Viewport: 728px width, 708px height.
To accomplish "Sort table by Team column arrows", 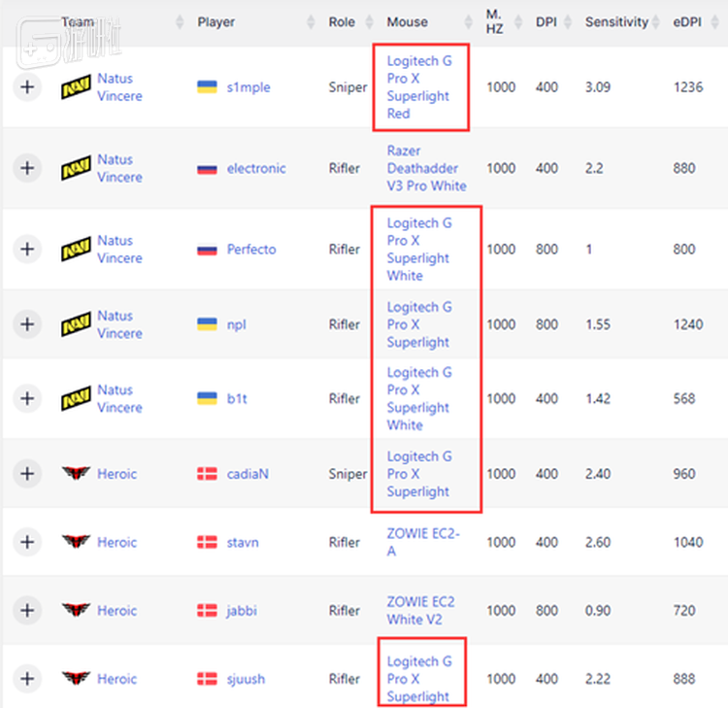I will click(180, 21).
